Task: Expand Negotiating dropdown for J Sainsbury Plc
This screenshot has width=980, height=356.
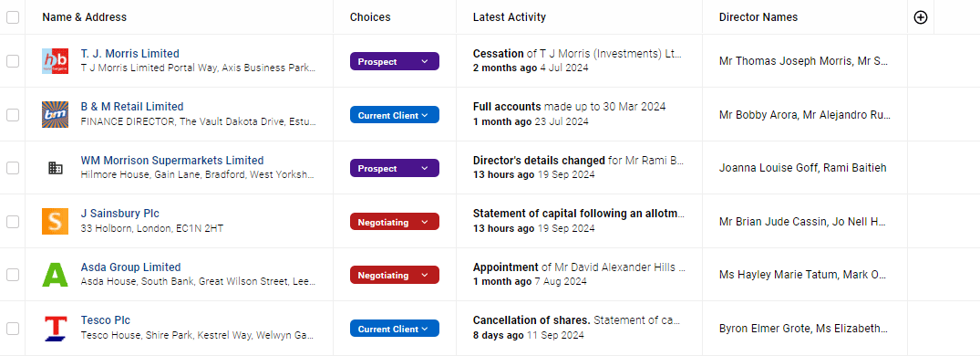Action: pyautogui.click(x=395, y=222)
